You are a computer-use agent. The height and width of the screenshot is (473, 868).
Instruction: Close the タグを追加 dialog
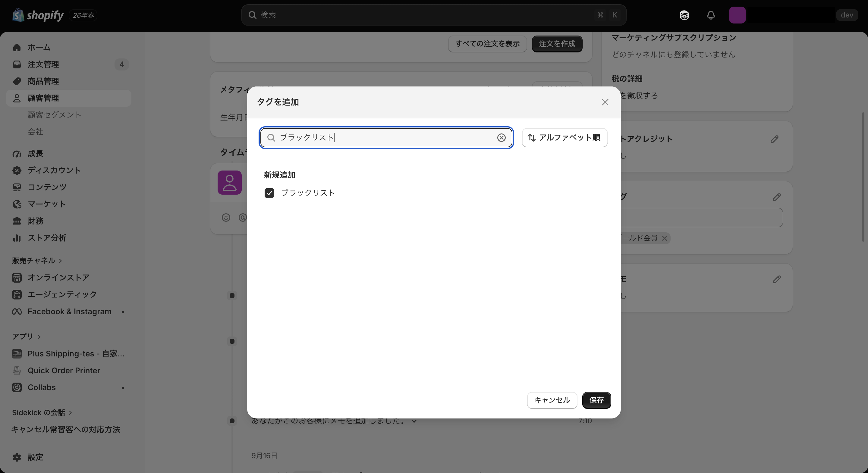click(605, 102)
